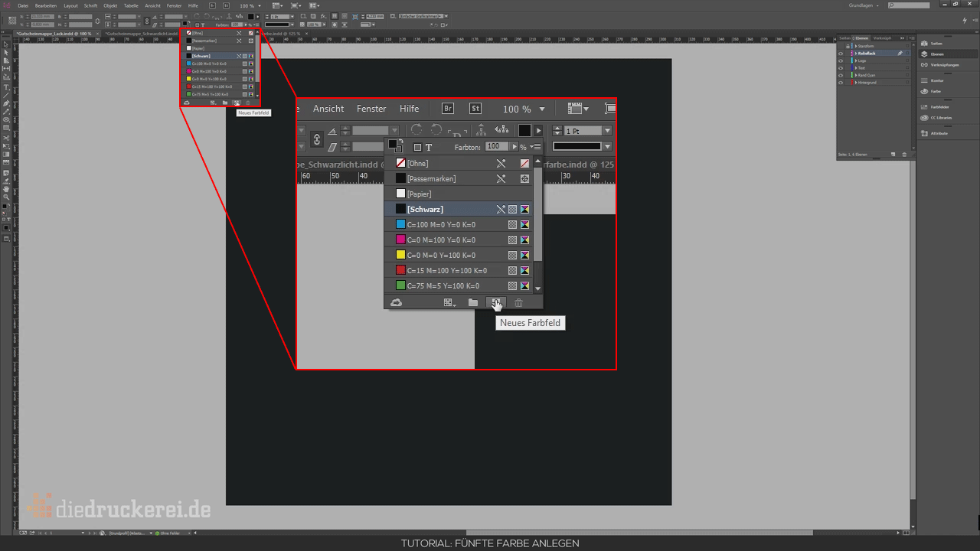Screen dimensions: 980x551
Task: Expand the Logo layer contents
Action: click(856, 60)
